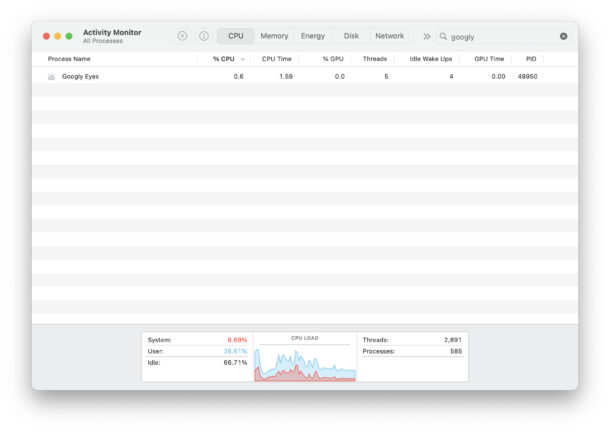Screen dimensions: 610x432
Task: Show the Network tab
Action: coord(389,36)
